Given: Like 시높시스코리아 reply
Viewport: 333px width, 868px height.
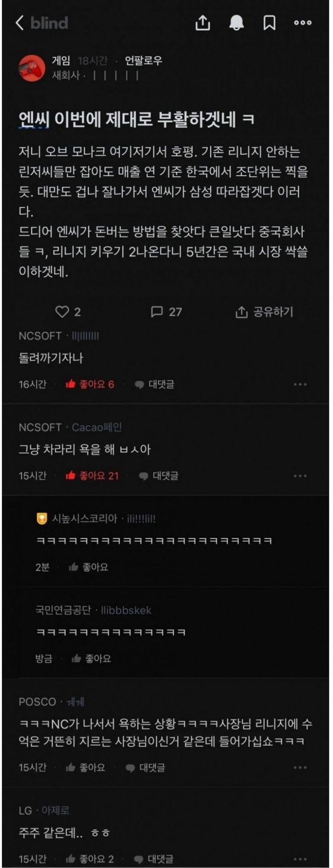Looking at the screenshot, I should point(88,567).
